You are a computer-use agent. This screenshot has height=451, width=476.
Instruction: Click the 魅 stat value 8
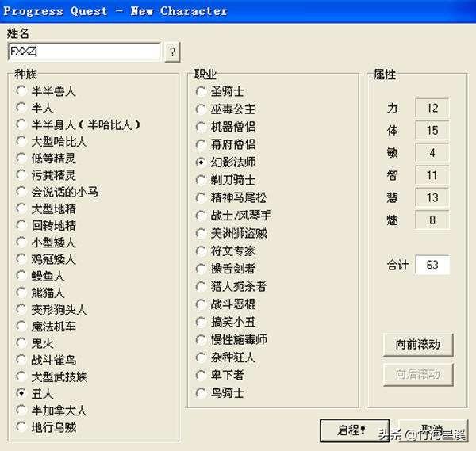coord(432,220)
